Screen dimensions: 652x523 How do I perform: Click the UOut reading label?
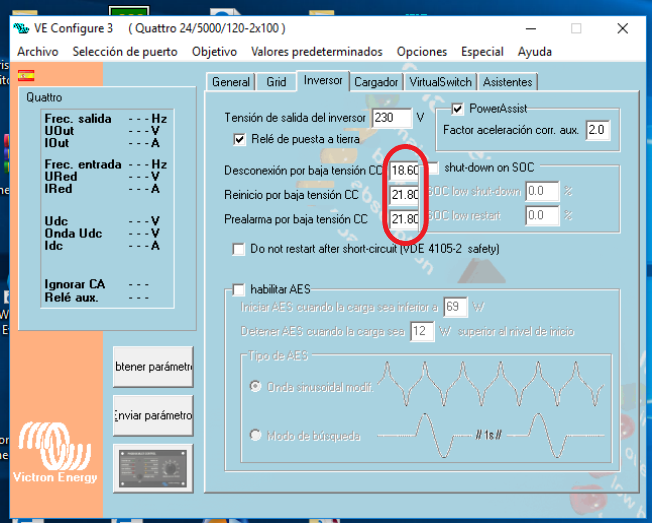[x=59, y=131]
